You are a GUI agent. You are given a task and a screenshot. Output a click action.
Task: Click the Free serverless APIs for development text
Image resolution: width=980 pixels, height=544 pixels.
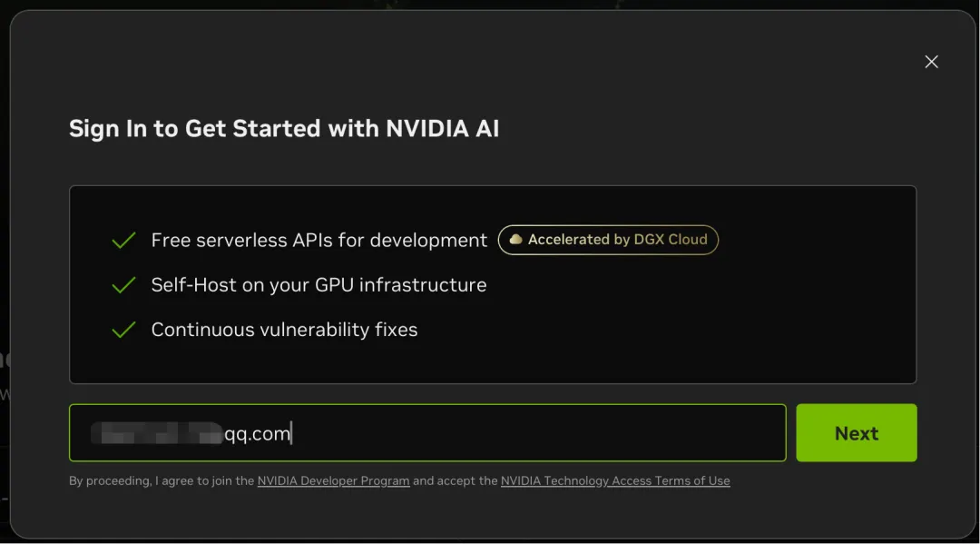tap(319, 241)
